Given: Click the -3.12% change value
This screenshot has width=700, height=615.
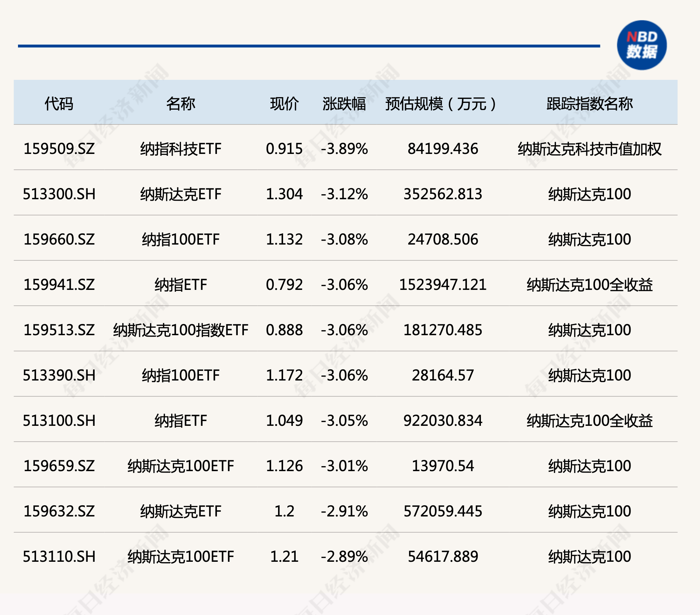Looking at the screenshot, I should point(344,194).
